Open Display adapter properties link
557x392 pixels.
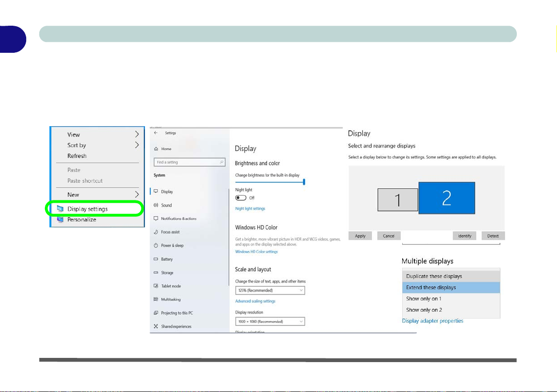click(x=432, y=321)
